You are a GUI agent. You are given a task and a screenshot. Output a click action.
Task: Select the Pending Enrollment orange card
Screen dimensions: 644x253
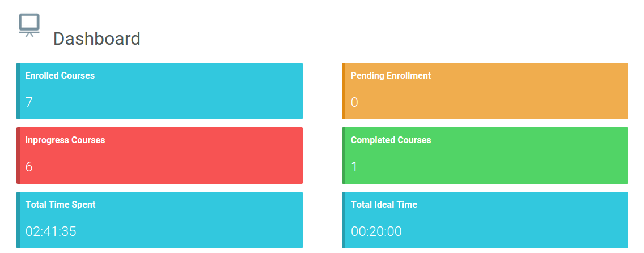485,91
